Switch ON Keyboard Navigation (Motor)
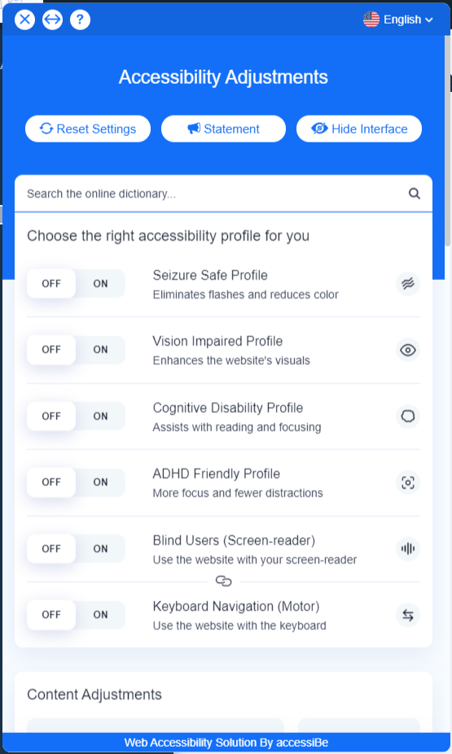The image size is (452, 754). (x=100, y=615)
